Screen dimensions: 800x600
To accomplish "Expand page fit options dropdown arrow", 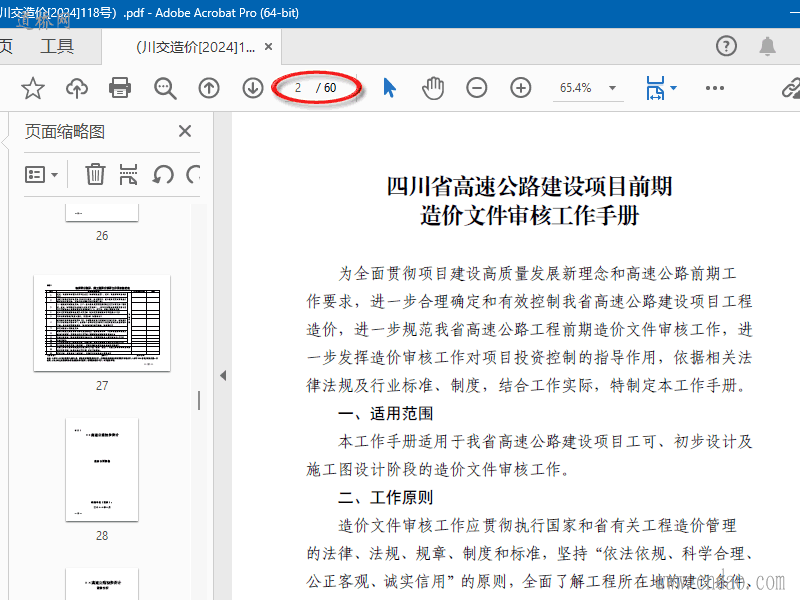I will coord(673,88).
